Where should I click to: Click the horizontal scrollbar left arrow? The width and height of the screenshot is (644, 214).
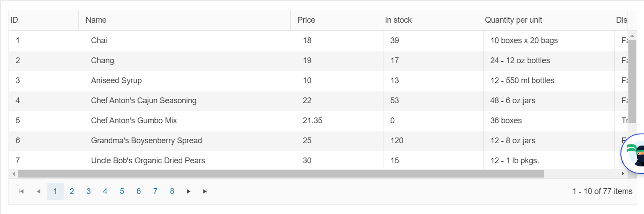point(13,174)
